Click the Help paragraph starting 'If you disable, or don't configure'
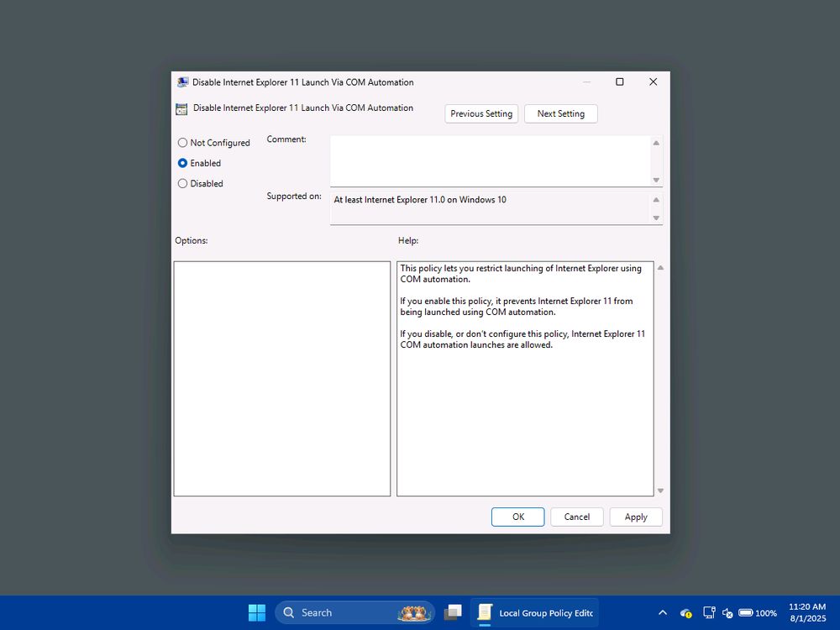 [x=522, y=339]
